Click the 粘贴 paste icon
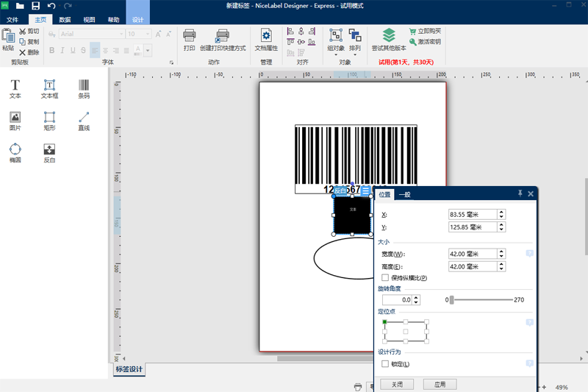 pos(8,36)
